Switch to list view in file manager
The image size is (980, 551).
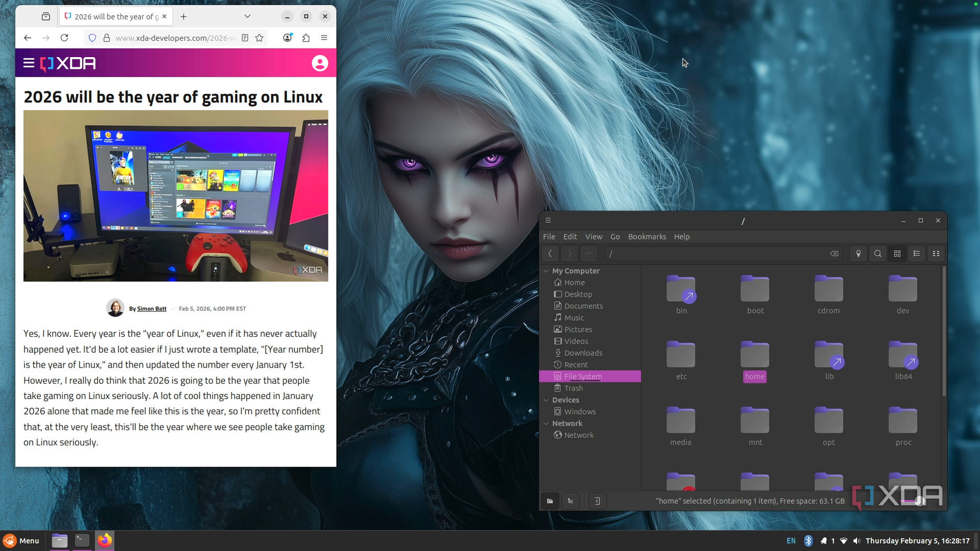click(916, 254)
